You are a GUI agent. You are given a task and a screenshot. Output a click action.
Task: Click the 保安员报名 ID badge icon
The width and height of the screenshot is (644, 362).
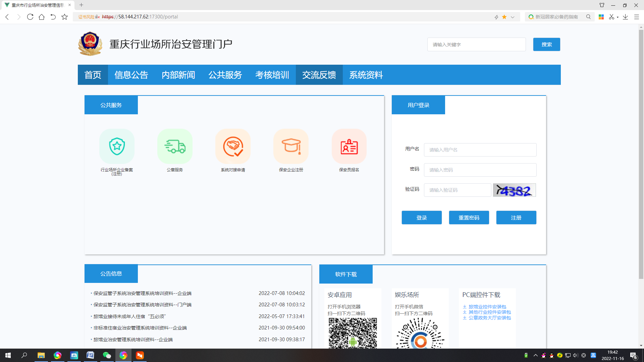349,146
